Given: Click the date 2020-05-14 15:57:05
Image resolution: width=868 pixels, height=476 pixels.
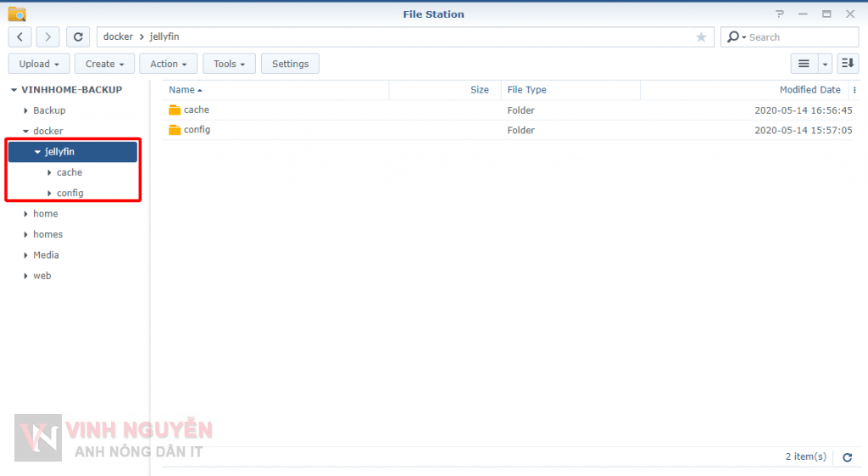Looking at the screenshot, I should [x=804, y=130].
